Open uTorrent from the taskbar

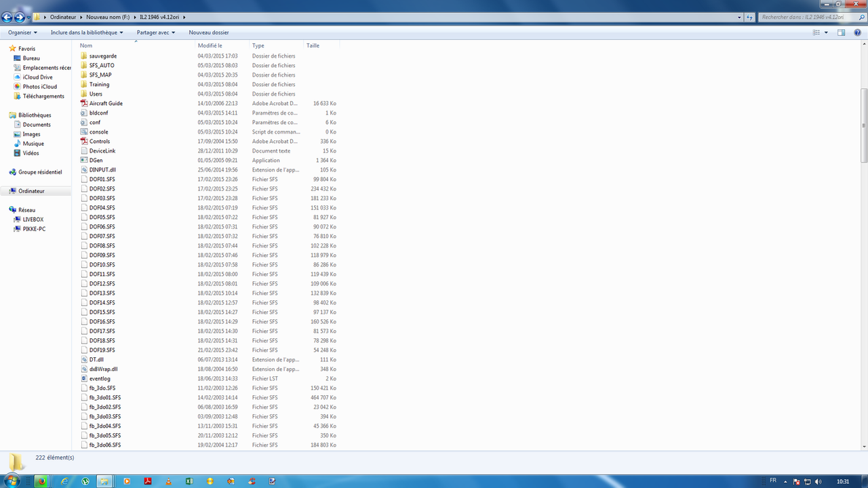tap(85, 481)
